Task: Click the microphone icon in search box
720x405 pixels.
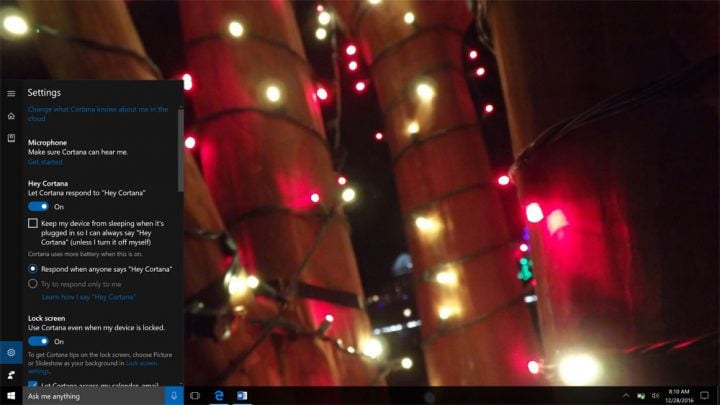Action: click(174, 395)
